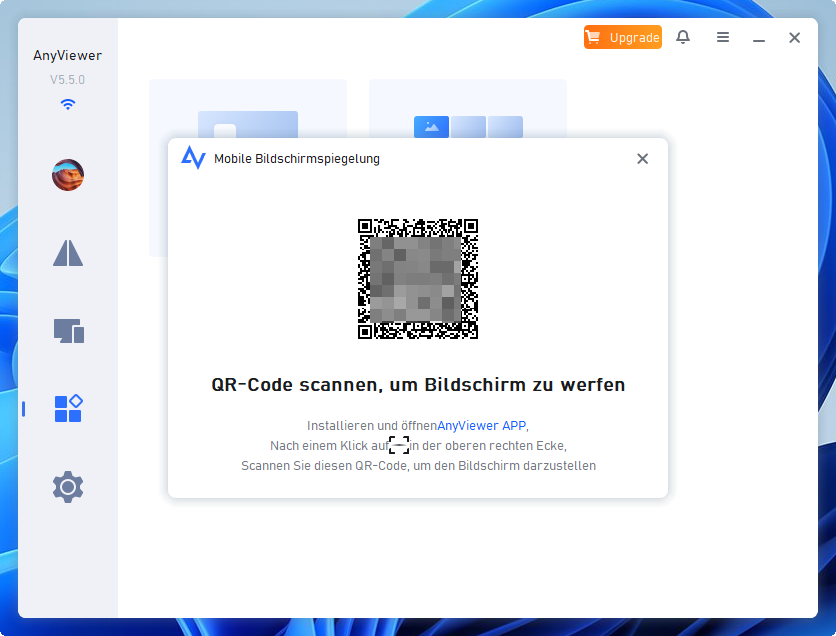Open the user profile avatar
The height and width of the screenshot is (636, 836).
point(68,175)
